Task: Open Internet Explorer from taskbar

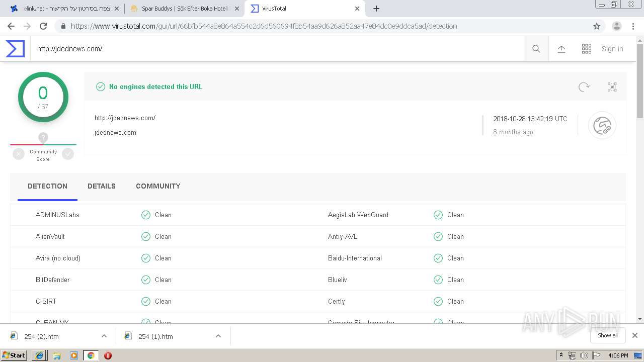Action: pos(39,355)
